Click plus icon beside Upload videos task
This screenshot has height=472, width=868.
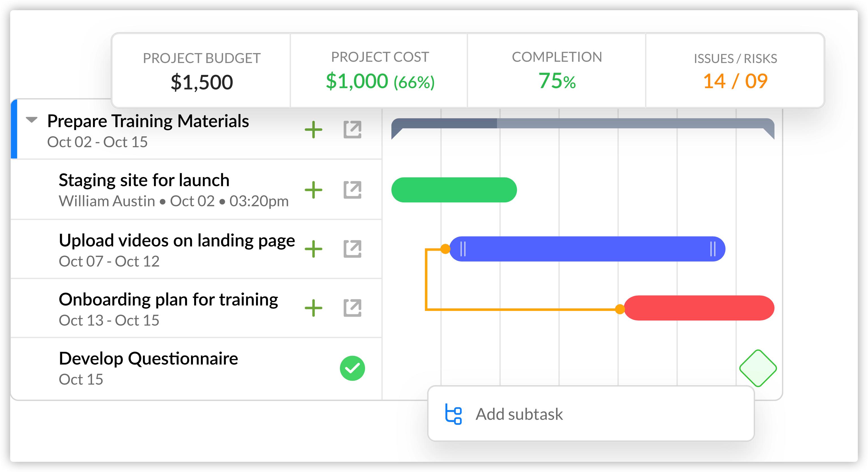pos(313,249)
